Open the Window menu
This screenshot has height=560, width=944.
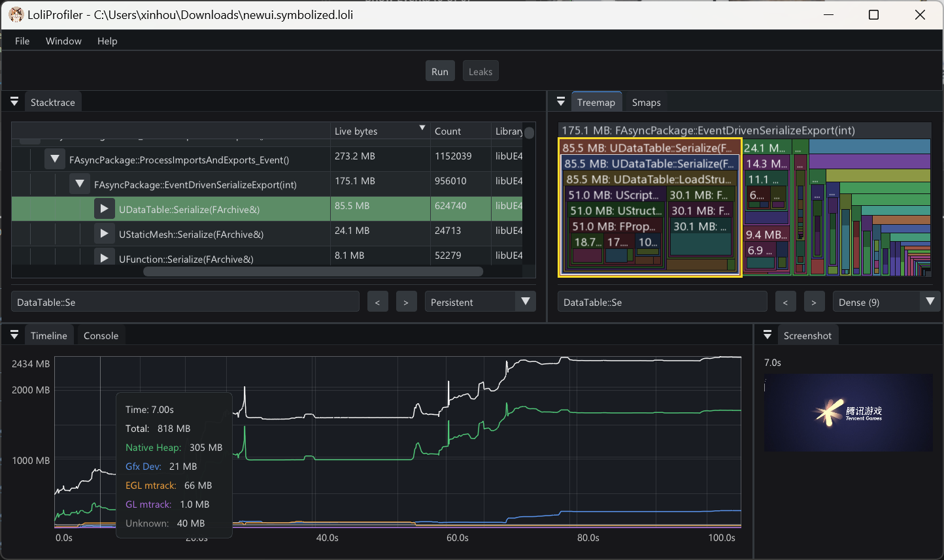tap(63, 41)
